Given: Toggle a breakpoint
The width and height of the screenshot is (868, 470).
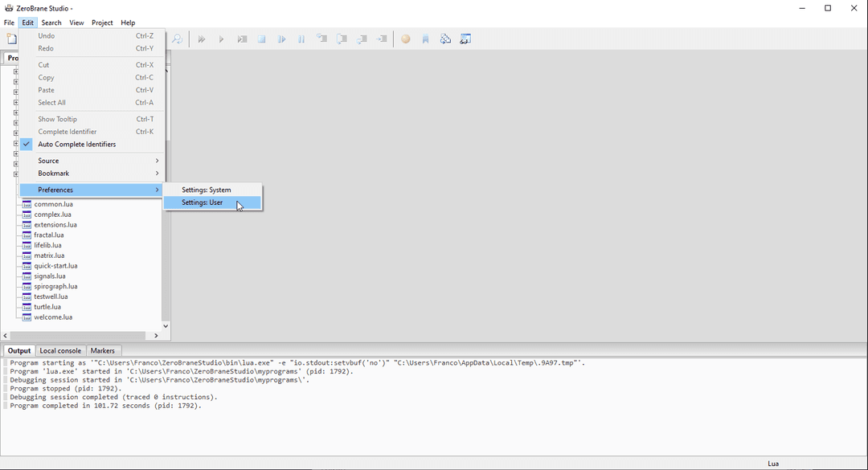Looking at the screenshot, I should 405,39.
